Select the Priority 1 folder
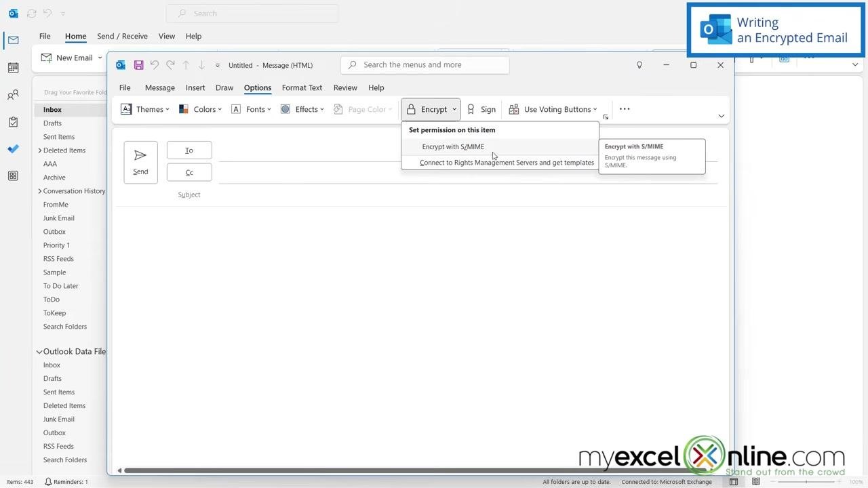Screen dimensions: 868x488 [x=56, y=245]
